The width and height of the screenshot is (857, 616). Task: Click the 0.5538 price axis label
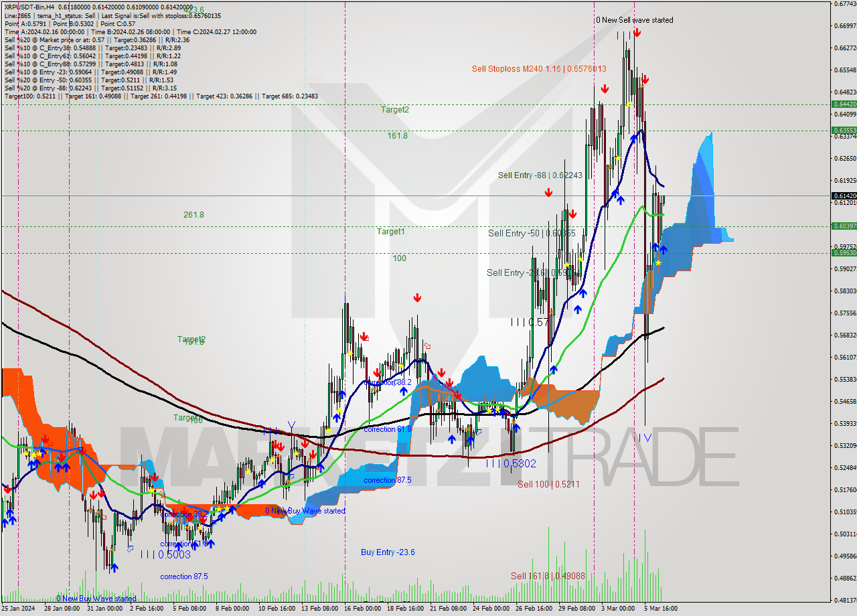pos(845,379)
